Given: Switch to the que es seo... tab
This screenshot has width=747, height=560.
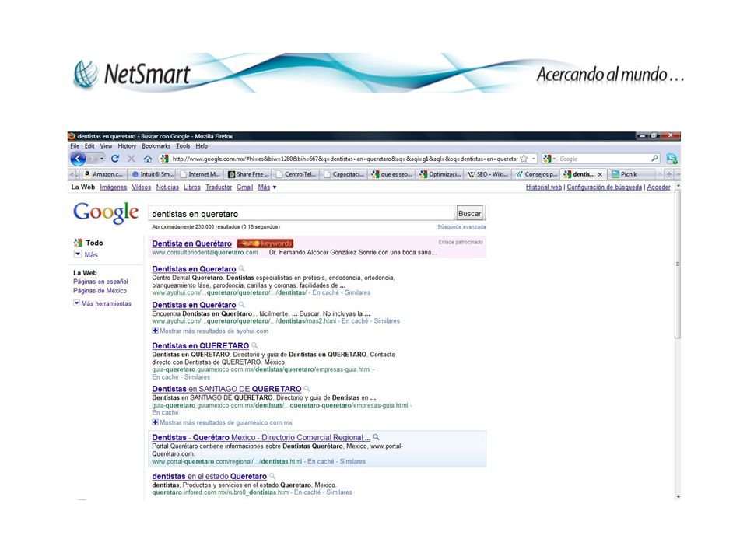Looking at the screenshot, I should click(x=392, y=174).
